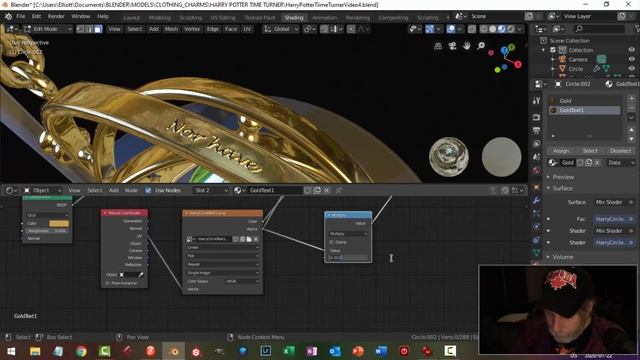Open the pivot point dropdown

(311, 29)
